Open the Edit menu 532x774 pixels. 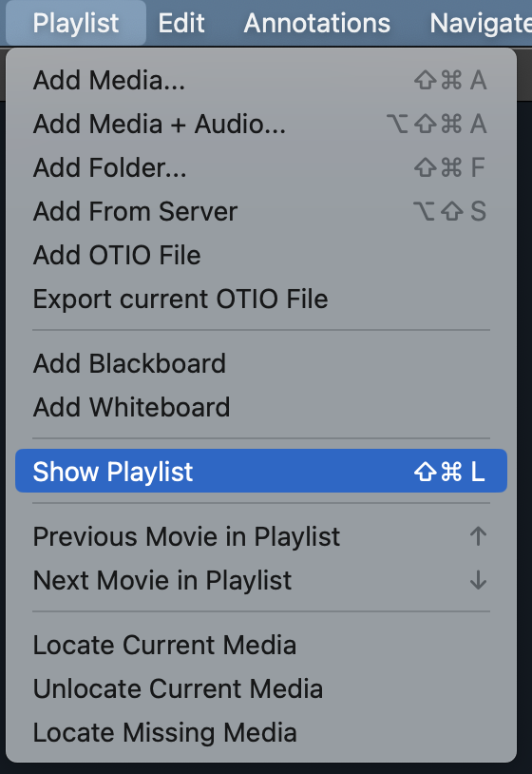181,23
